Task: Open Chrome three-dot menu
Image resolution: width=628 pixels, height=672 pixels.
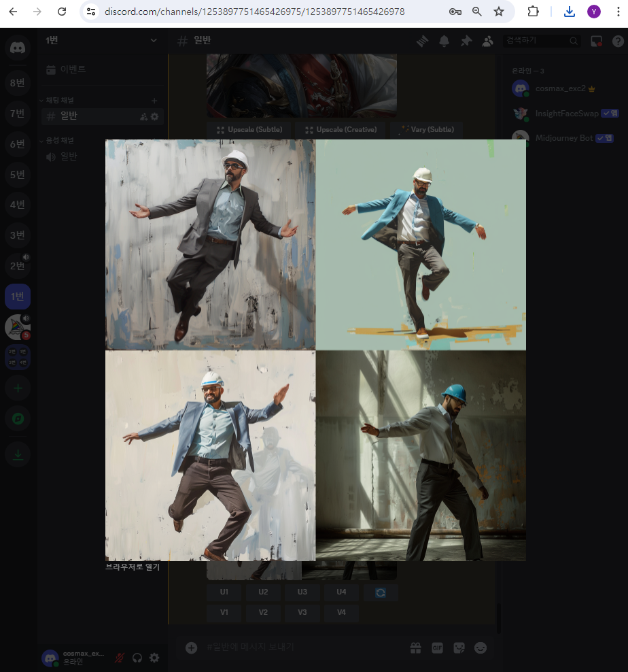Action: pos(618,12)
